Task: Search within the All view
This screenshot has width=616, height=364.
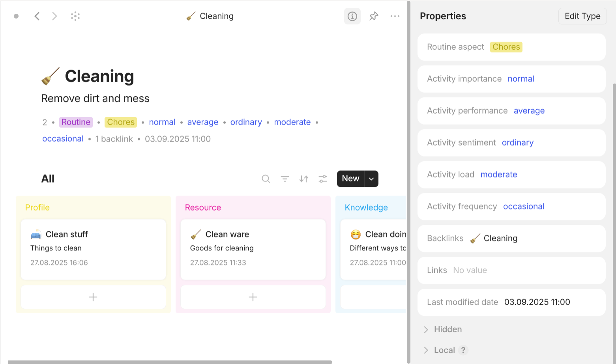Action: tap(266, 179)
